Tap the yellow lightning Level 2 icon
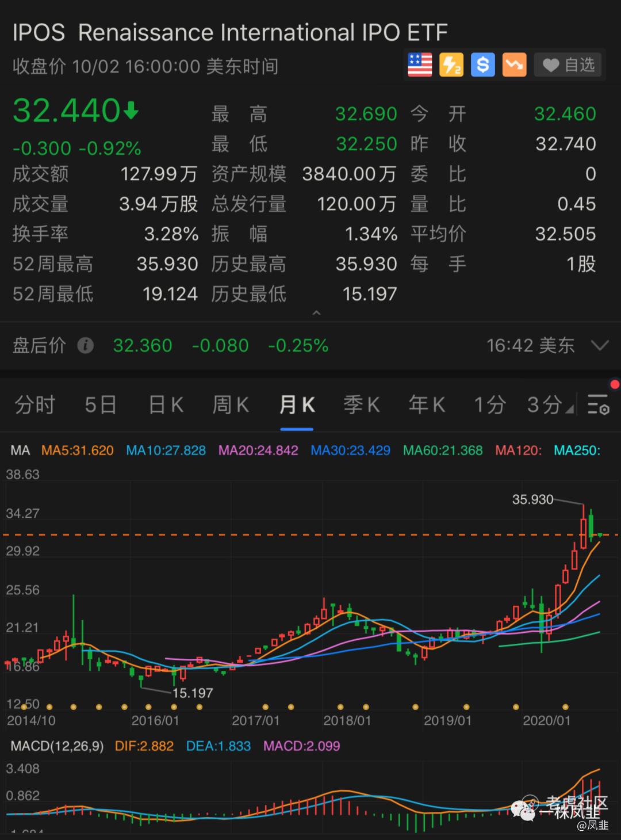 pos(451,64)
